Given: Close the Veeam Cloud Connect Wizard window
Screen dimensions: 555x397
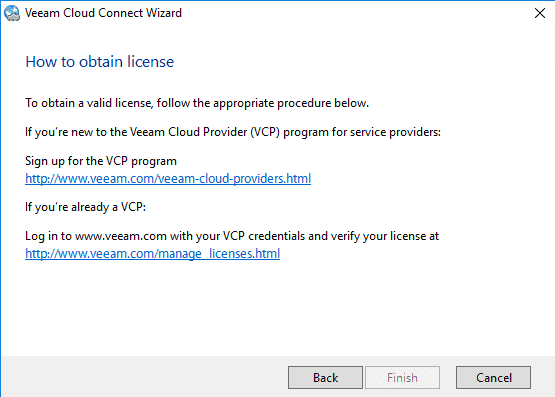Looking at the screenshot, I should pyautogui.click(x=539, y=13).
